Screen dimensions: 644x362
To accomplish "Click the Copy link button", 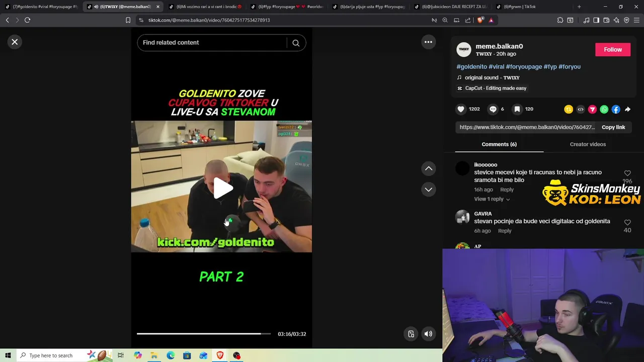I will click(613, 127).
